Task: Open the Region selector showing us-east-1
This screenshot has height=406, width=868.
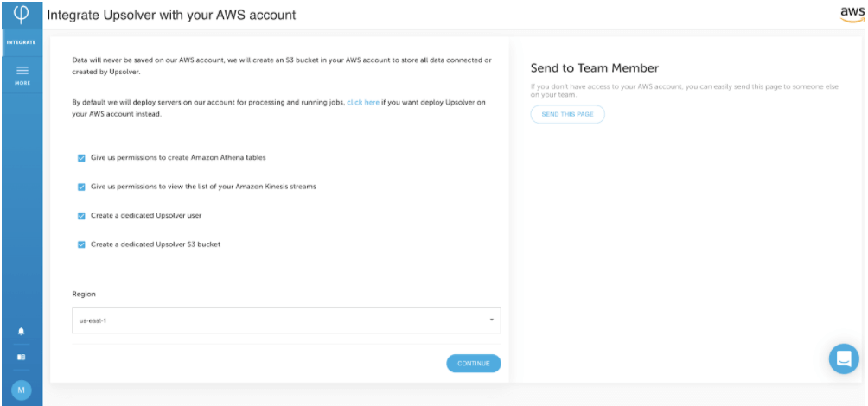Action: (x=285, y=320)
